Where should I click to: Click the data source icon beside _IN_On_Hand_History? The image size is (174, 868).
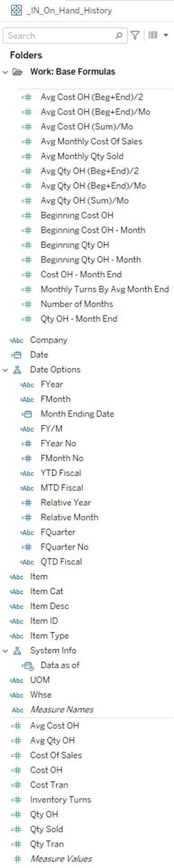[x=17, y=10]
